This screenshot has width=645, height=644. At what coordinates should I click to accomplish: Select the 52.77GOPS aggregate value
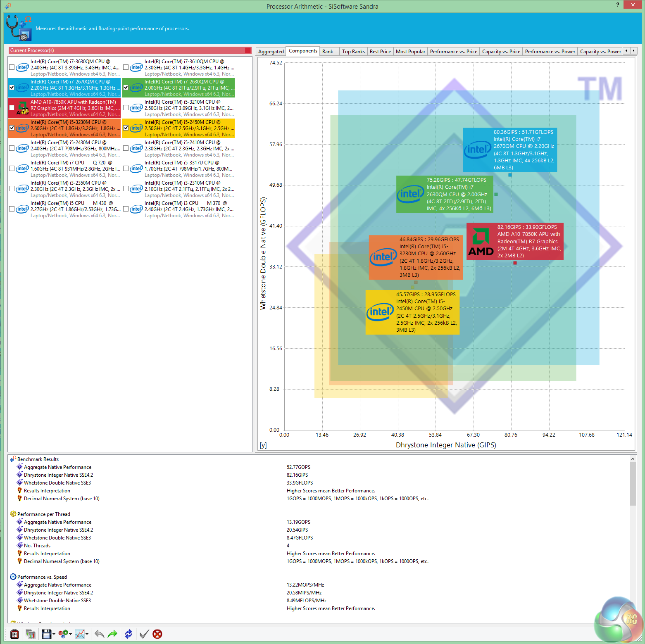pyautogui.click(x=298, y=467)
